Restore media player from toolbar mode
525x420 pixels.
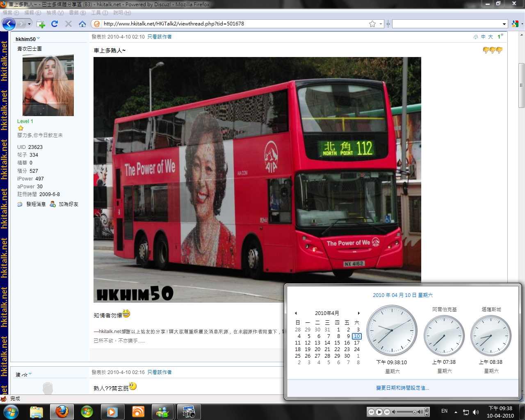[427, 410]
